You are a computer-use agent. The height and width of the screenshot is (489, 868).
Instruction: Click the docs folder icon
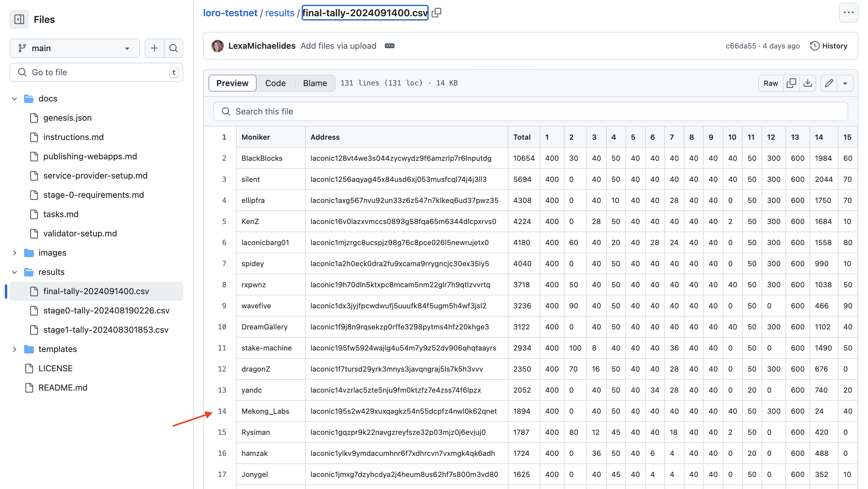(x=29, y=98)
